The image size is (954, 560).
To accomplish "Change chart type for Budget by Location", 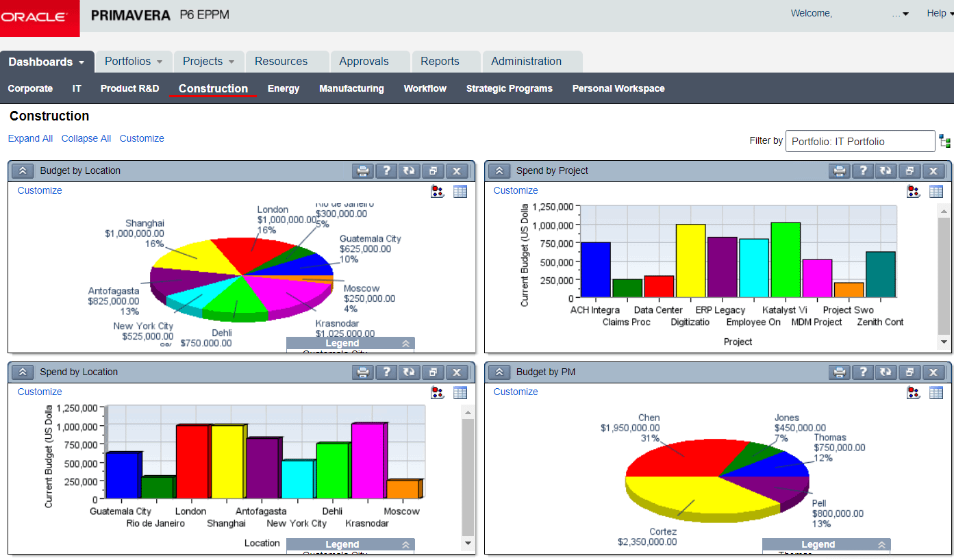I will pyautogui.click(x=437, y=192).
